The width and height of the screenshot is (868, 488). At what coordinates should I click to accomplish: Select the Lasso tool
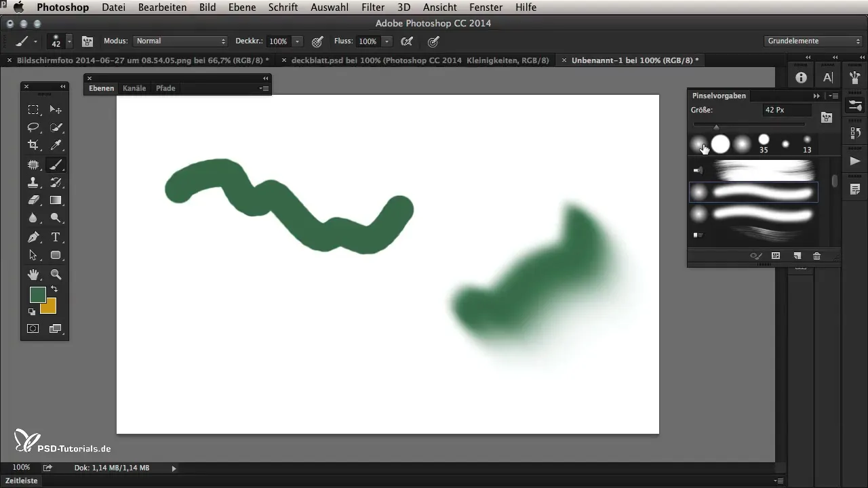tap(33, 127)
